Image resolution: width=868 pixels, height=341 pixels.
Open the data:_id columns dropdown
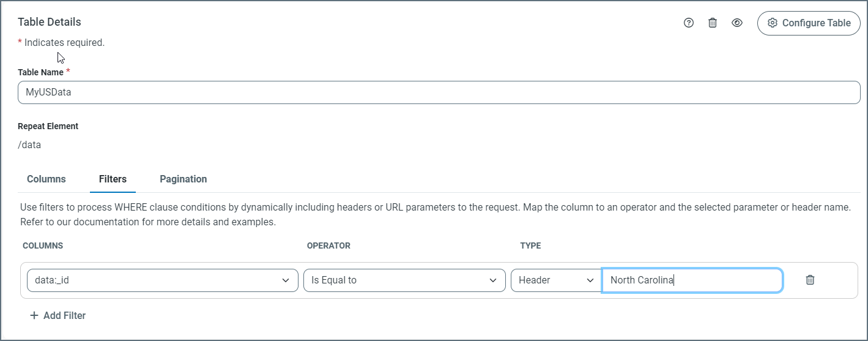click(x=153, y=280)
